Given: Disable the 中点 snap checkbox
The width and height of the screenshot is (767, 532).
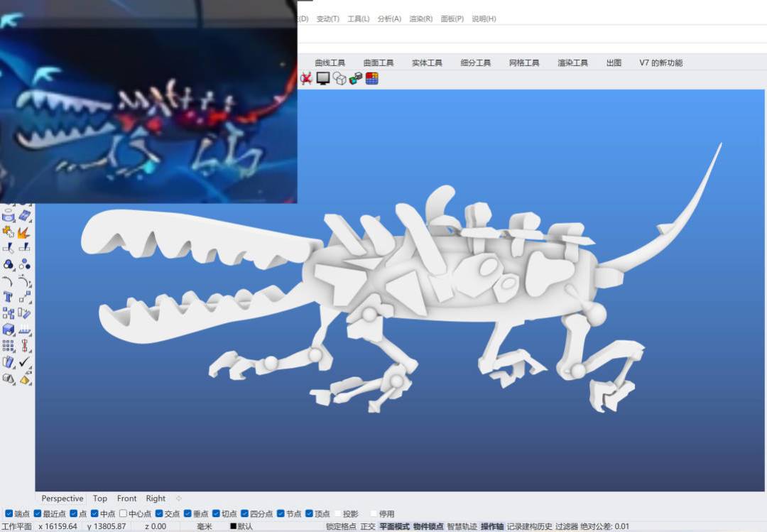Looking at the screenshot, I should tap(94, 514).
